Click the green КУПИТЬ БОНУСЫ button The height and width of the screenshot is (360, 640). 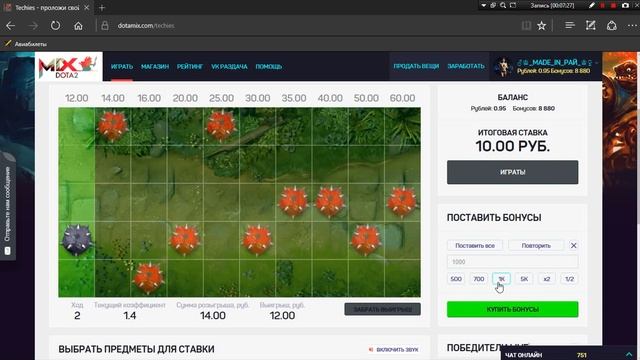pos(512,309)
